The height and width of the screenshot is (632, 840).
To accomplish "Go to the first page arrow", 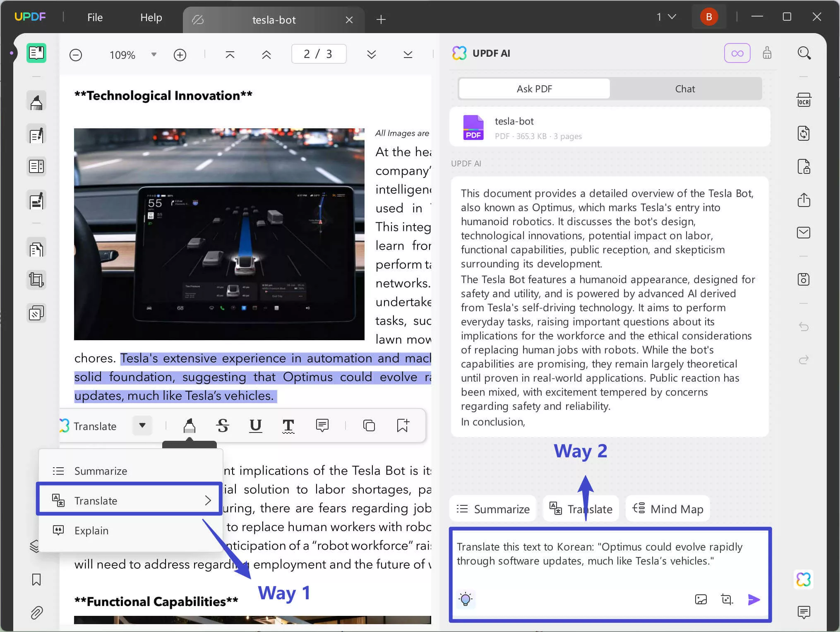I will (x=230, y=55).
